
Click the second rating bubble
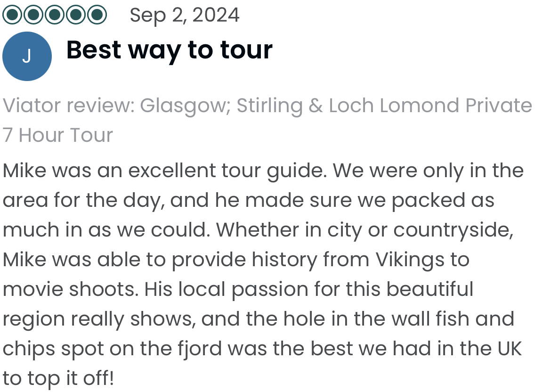[x=33, y=15]
